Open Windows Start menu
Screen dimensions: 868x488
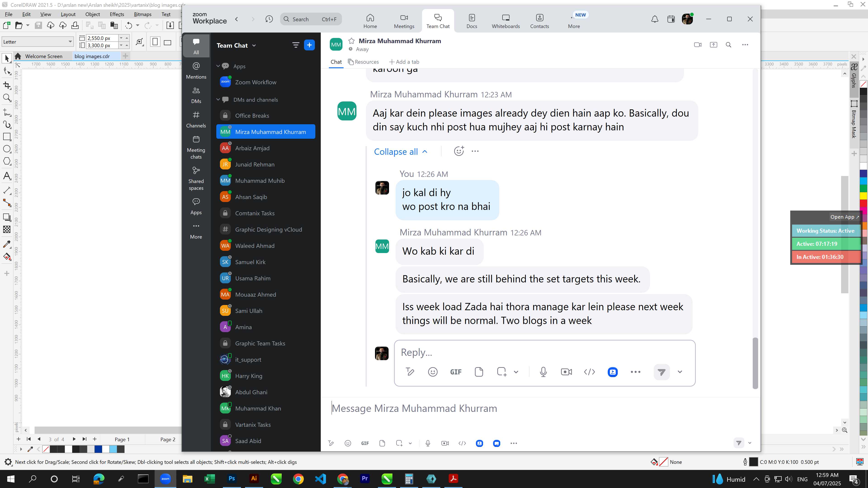[x=10, y=479]
